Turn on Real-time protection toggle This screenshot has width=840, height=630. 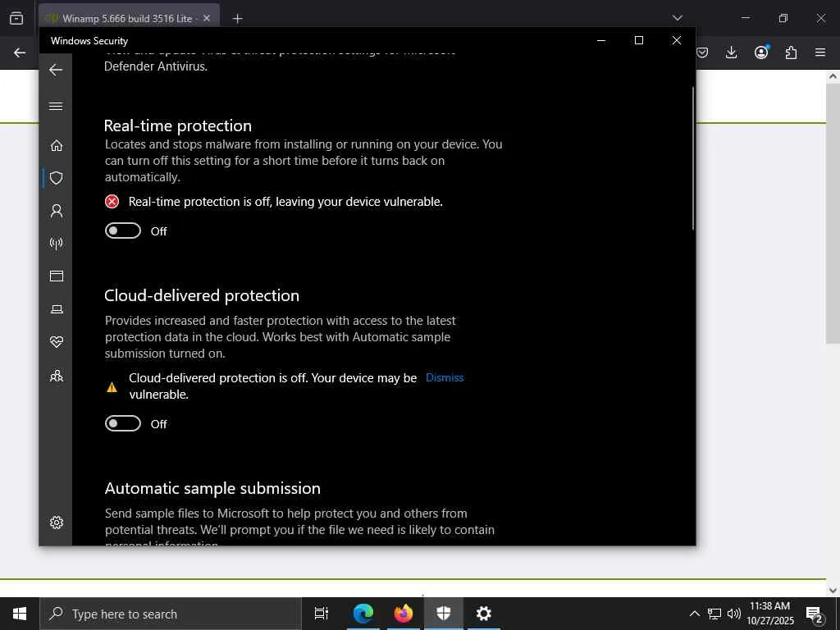click(x=123, y=231)
